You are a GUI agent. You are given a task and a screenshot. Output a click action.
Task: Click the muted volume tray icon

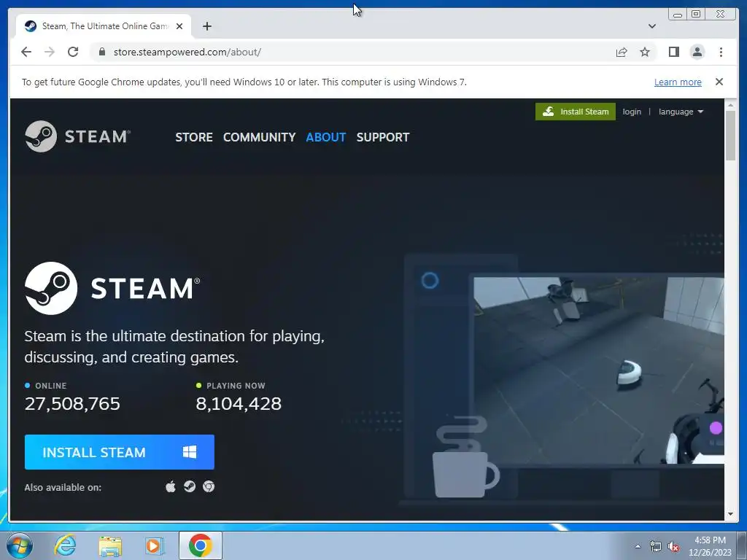pos(673,547)
